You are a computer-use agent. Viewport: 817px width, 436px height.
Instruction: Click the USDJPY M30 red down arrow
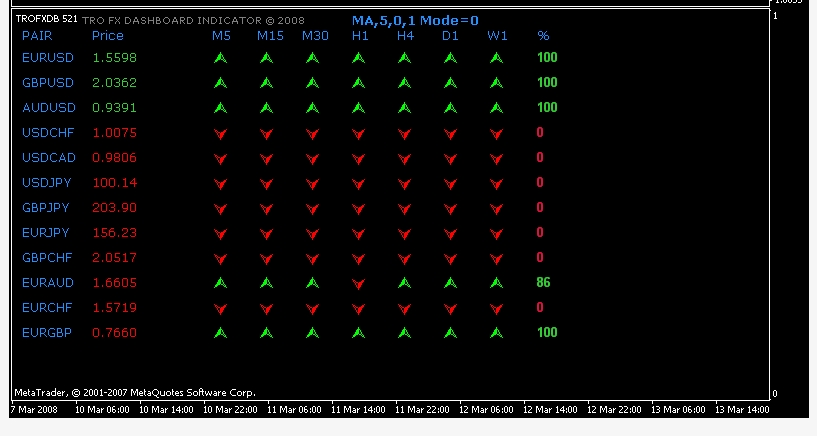tap(312, 183)
